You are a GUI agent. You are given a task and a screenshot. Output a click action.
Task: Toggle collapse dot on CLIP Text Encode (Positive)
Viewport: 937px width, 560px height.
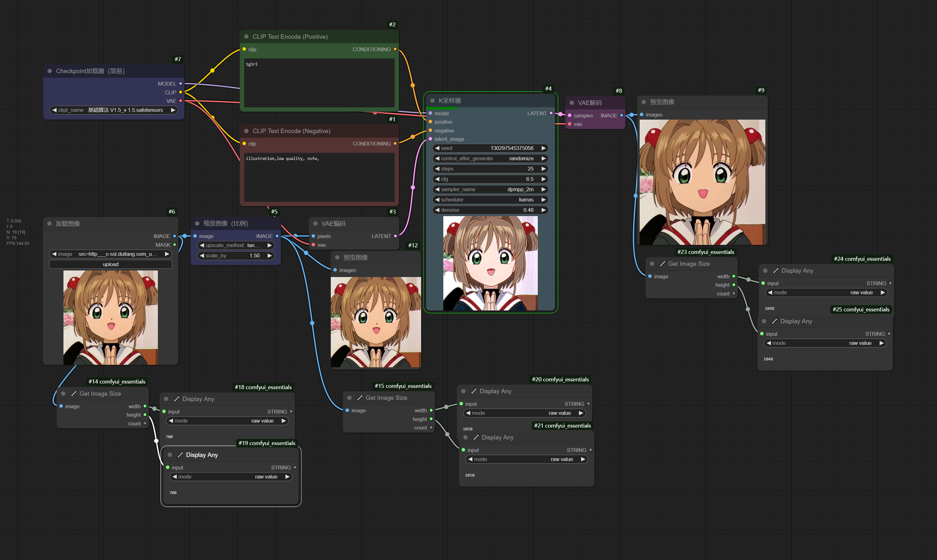click(x=246, y=37)
